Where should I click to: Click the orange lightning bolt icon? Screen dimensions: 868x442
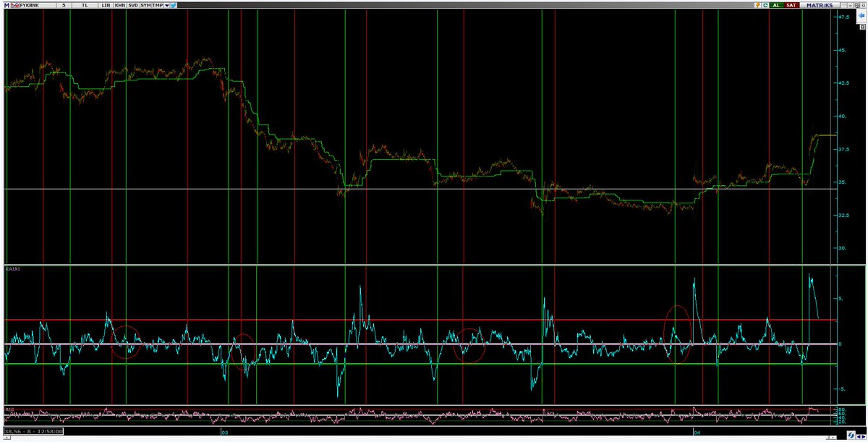pos(758,5)
